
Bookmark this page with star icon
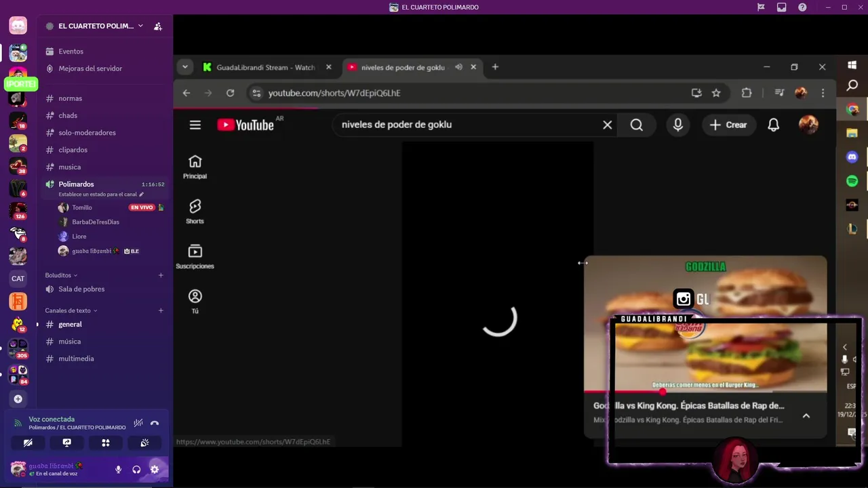(x=716, y=93)
